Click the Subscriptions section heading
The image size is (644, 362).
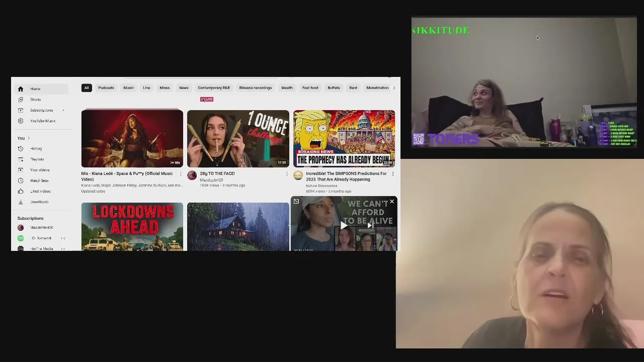pyautogui.click(x=31, y=218)
